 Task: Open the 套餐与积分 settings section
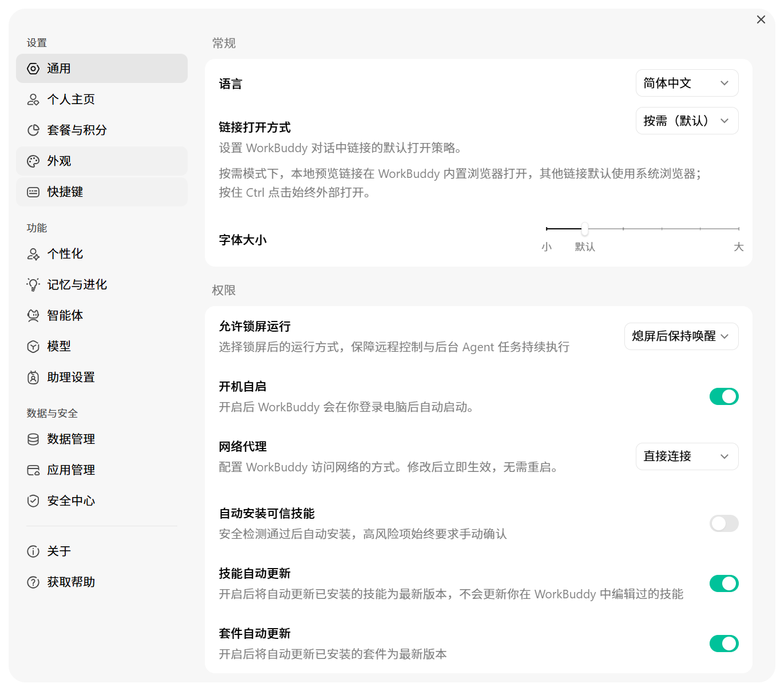102,130
